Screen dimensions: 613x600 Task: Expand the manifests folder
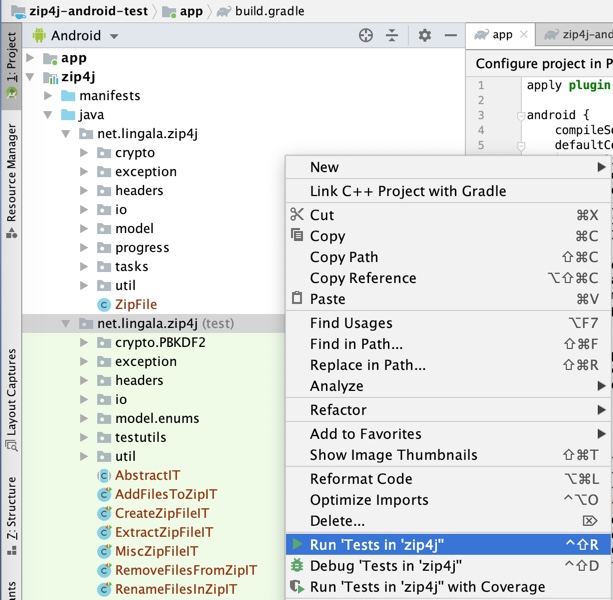(x=48, y=95)
